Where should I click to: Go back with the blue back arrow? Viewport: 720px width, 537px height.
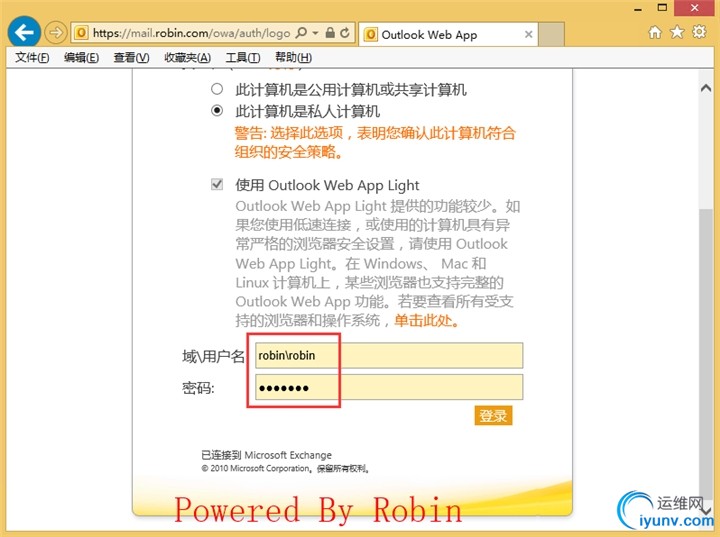(24, 32)
